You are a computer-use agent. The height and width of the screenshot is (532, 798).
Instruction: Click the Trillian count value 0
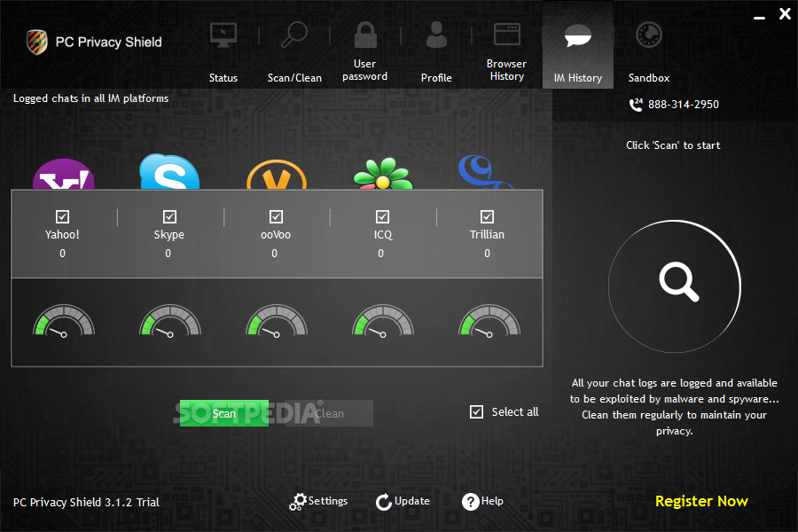[487, 254]
